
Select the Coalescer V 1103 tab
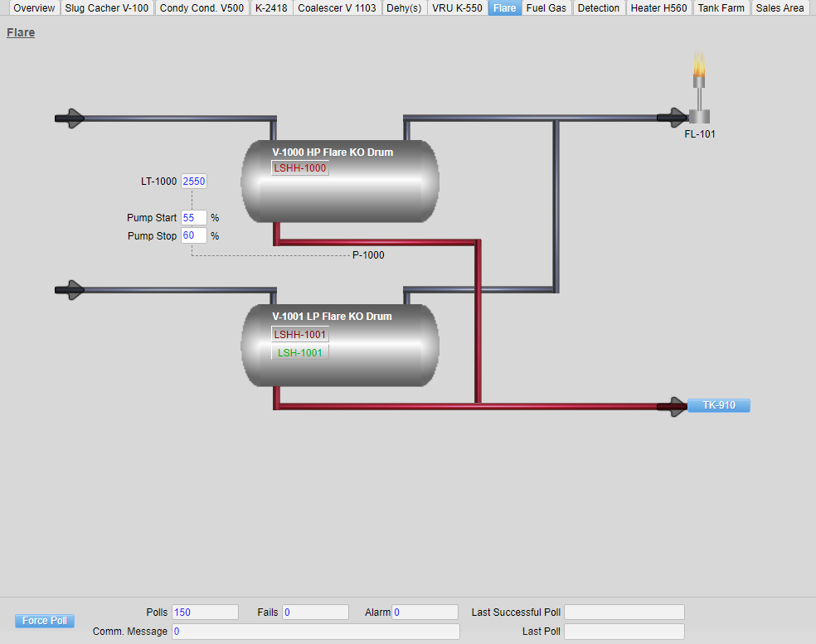[x=337, y=7]
